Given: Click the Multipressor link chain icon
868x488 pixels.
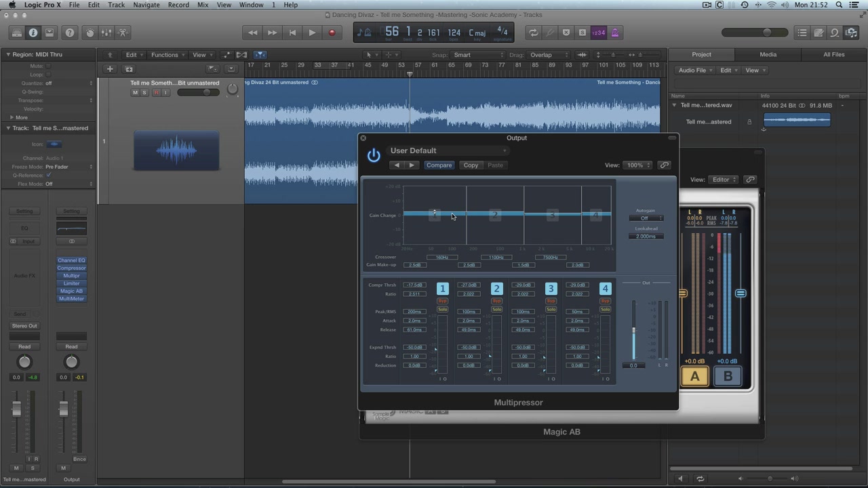Looking at the screenshot, I should pyautogui.click(x=664, y=165).
